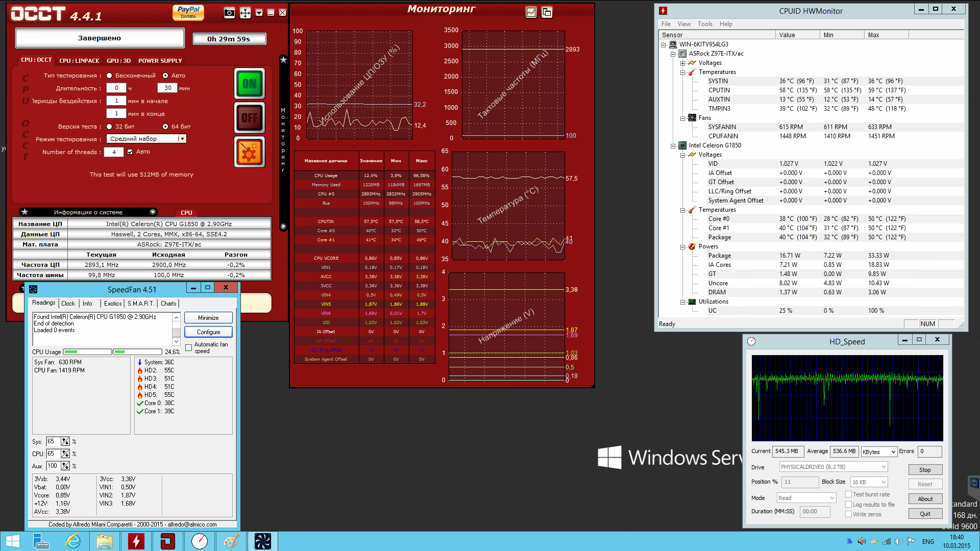Screen dimensions: 980x551
Task: Open the HWMonitor View menu
Action: pyautogui.click(x=684, y=24)
